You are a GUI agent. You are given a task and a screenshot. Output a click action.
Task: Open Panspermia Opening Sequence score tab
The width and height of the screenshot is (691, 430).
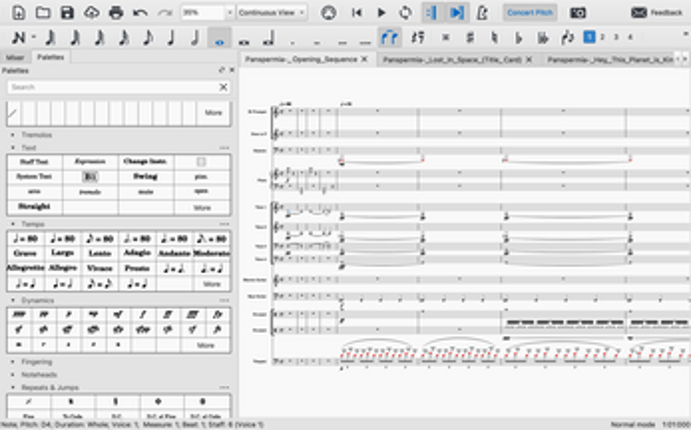[x=301, y=59]
